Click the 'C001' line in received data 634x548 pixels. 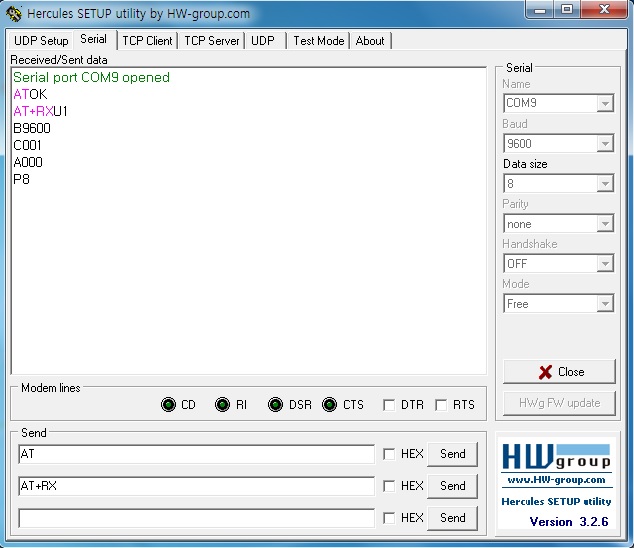(x=27, y=145)
